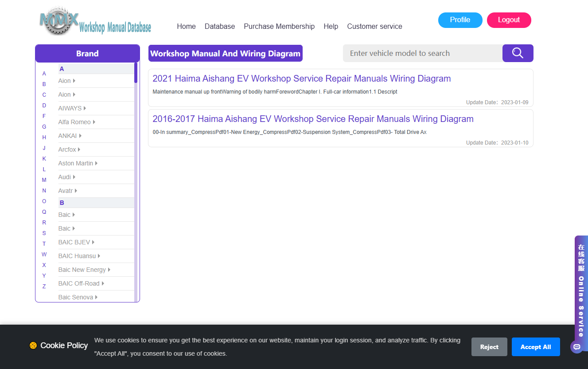
Task: Click the Profile button
Action: (460, 20)
